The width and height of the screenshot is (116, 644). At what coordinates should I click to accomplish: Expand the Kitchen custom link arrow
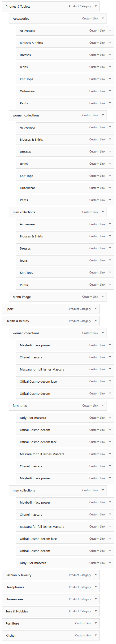96,635
